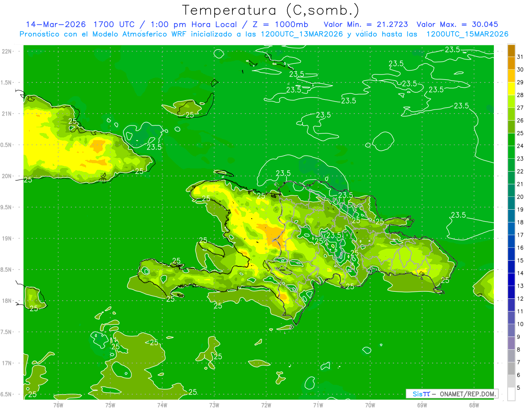Click the '12' label on the color scale
Screen dimensions: 532x411
520,299
